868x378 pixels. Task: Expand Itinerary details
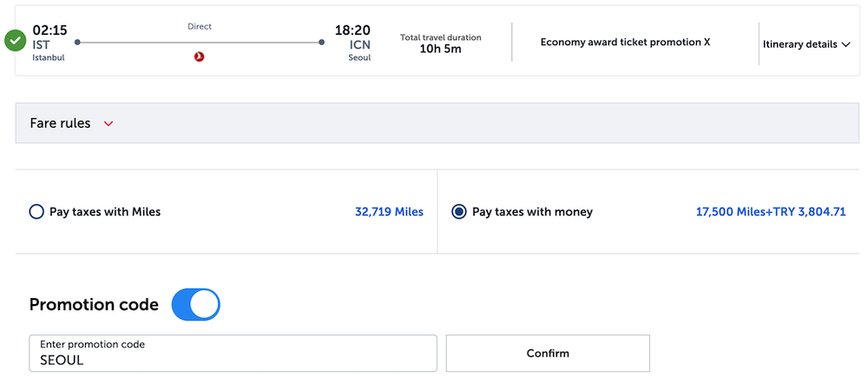pos(806,45)
